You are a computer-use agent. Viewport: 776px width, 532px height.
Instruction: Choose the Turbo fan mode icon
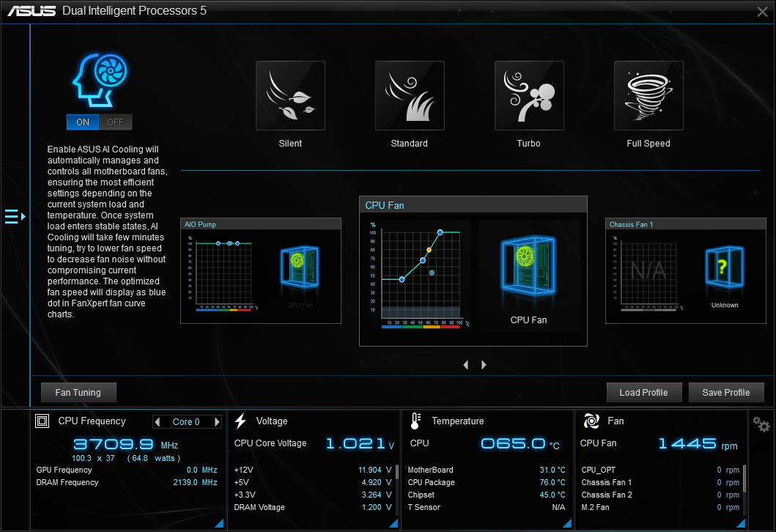[529, 96]
